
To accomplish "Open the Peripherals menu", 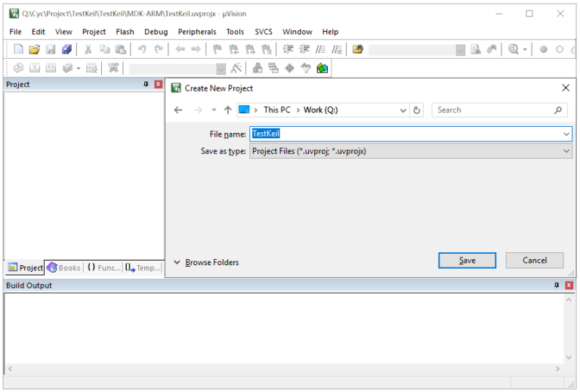I will click(197, 32).
